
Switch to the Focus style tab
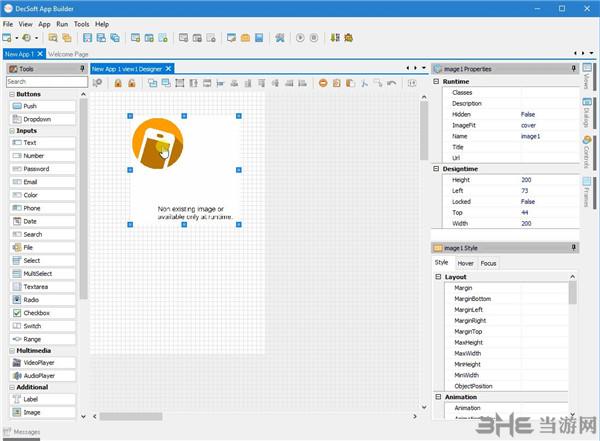(488, 263)
